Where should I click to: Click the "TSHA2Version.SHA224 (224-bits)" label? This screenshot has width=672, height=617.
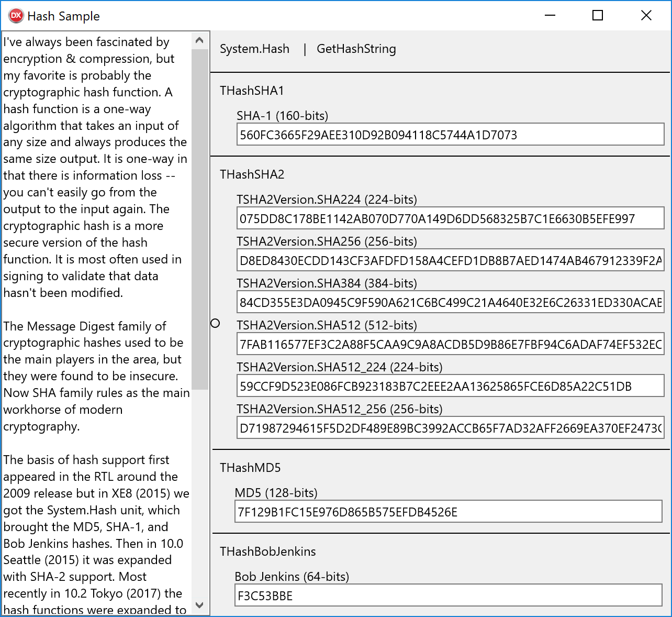pos(327,200)
